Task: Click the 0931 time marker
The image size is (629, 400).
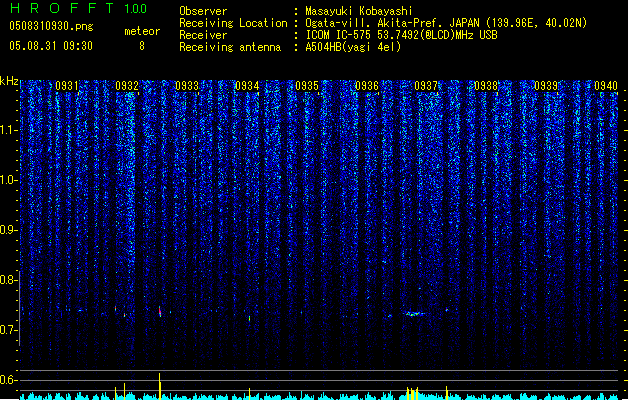Action: coord(67,86)
